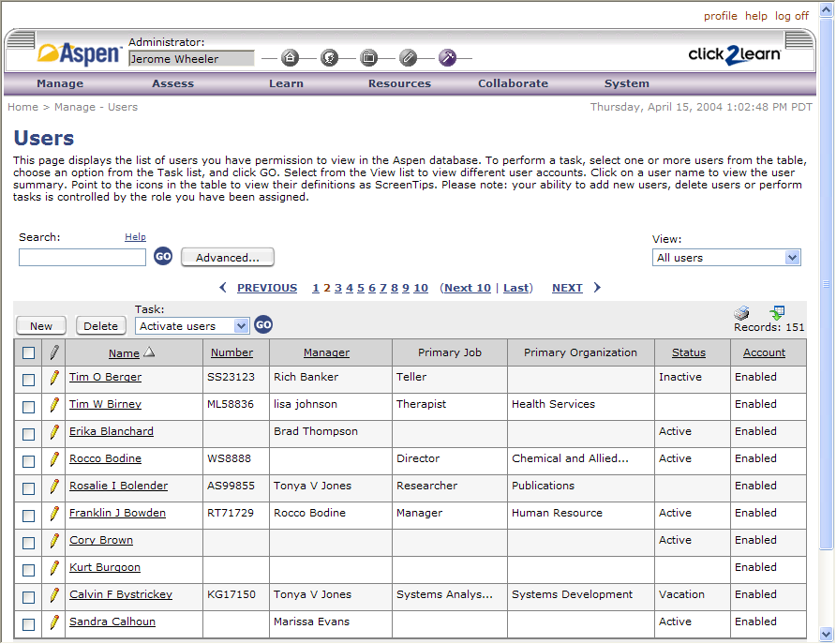
Task: Expand the Task dropdown with Activate users
Action: pos(241,326)
